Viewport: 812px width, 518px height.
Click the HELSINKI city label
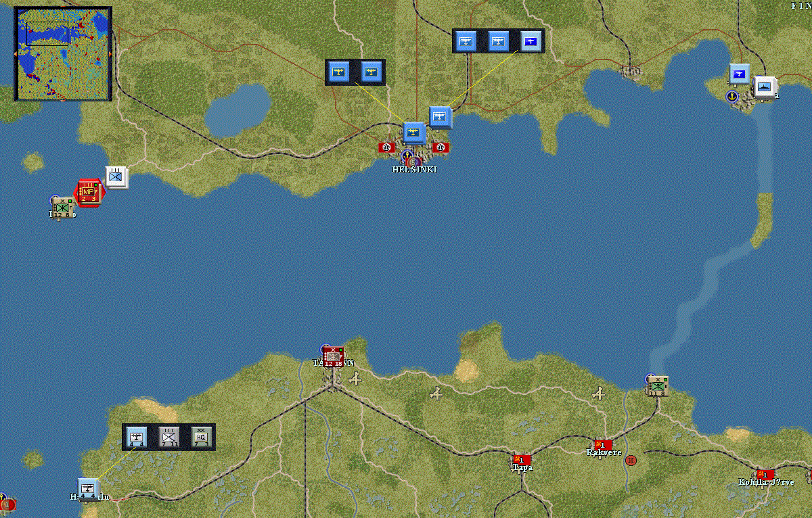point(414,169)
